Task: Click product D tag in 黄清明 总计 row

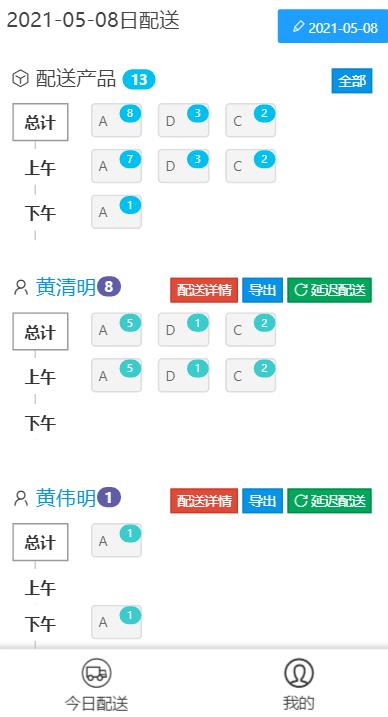Action: (x=183, y=330)
